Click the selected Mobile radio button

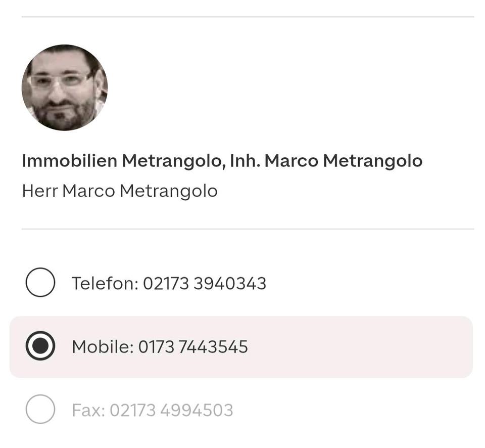(40, 346)
